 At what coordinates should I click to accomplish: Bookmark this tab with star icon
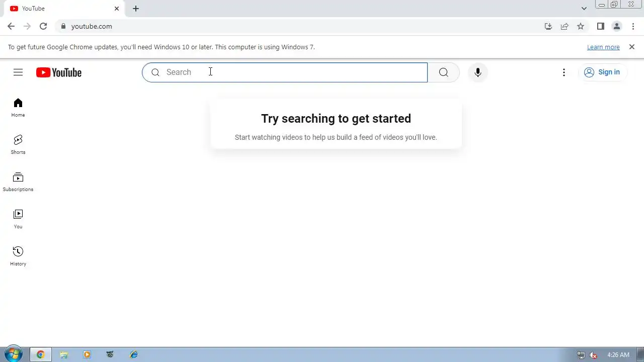[581, 26]
